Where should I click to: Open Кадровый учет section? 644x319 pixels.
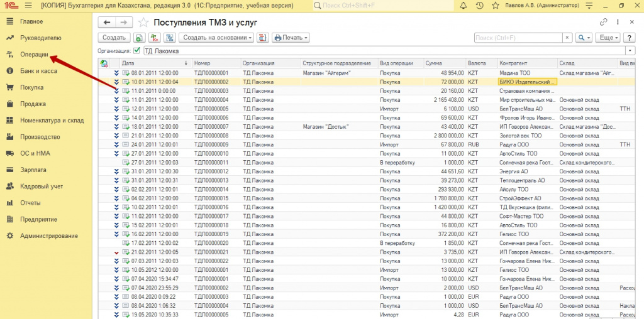coord(42,187)
